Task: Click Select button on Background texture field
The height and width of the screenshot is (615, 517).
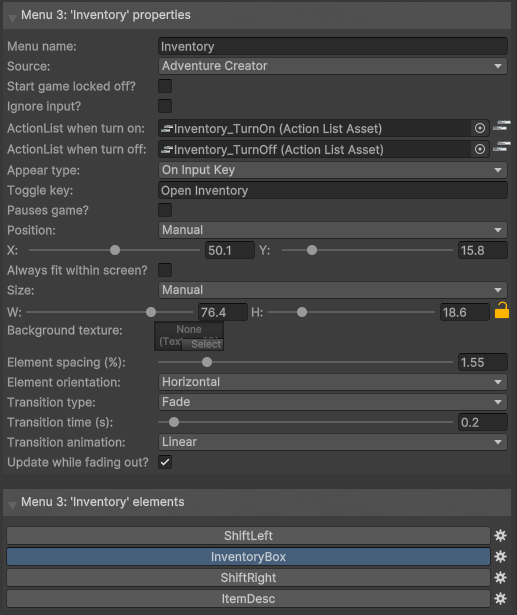Action: pos(203,344)
